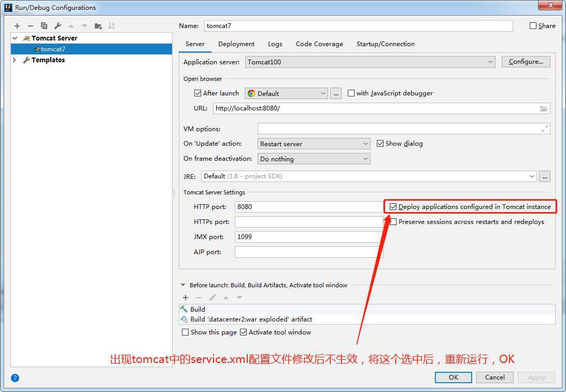Move before launch task down
Screen dimensions: 566x392
tap(239, 298)
